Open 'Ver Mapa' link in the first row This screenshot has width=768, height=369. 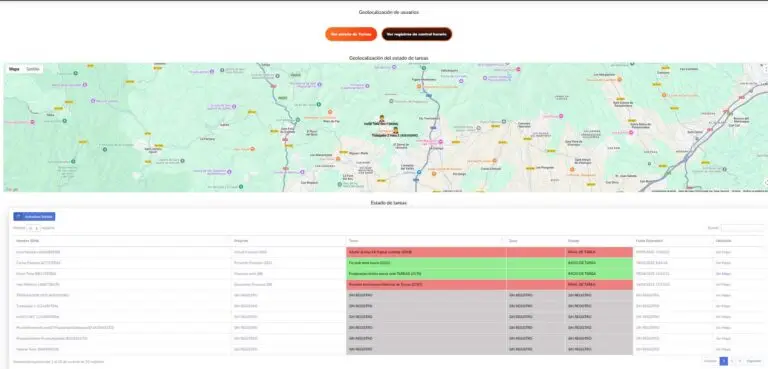pyautogui.click(x=722, y=252)
